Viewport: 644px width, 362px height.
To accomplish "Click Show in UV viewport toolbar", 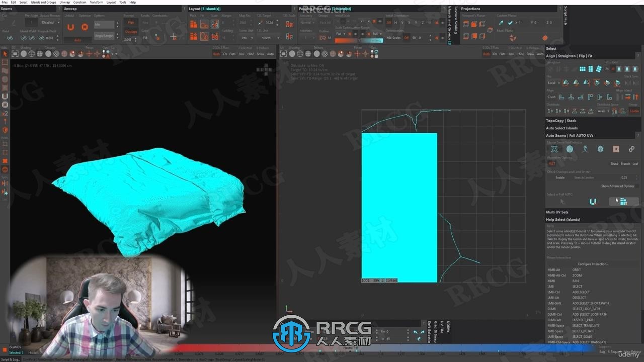I will click(x=530, y=54).
